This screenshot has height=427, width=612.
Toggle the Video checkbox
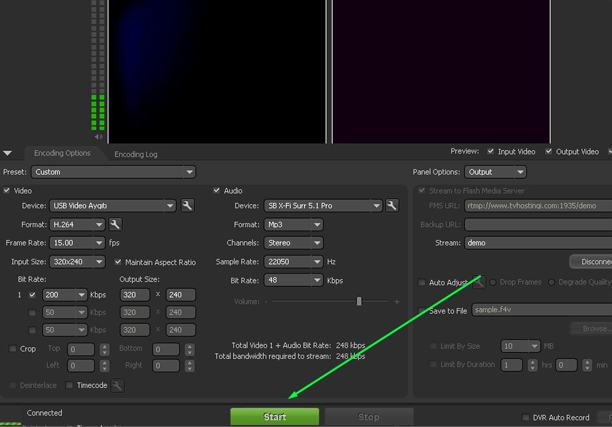(7, 190)
